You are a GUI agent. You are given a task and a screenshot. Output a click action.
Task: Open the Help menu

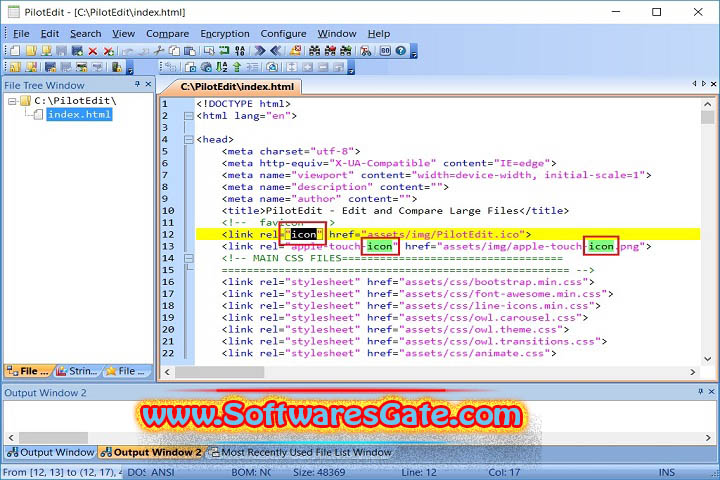379,34
